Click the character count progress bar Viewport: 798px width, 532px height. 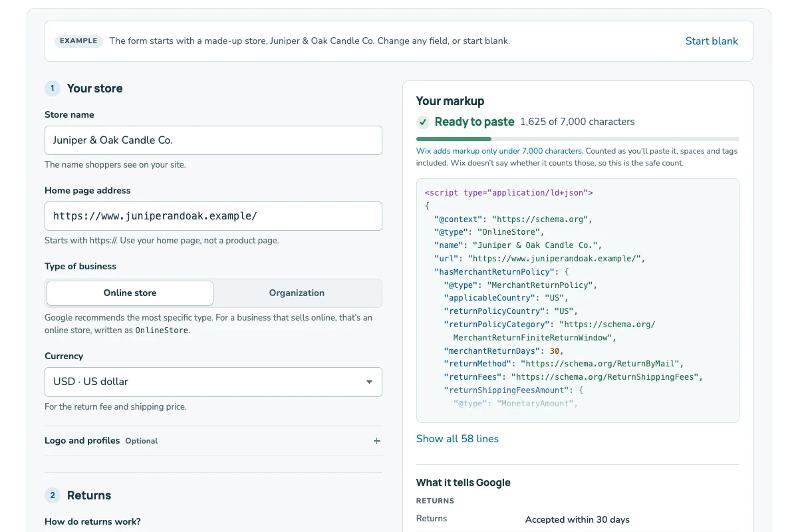click(578, 139)
